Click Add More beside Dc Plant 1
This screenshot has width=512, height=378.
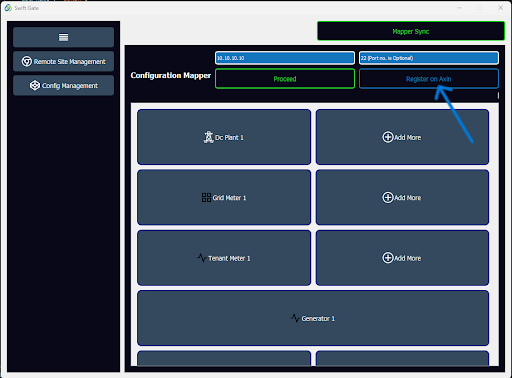[x=402, y=137]
